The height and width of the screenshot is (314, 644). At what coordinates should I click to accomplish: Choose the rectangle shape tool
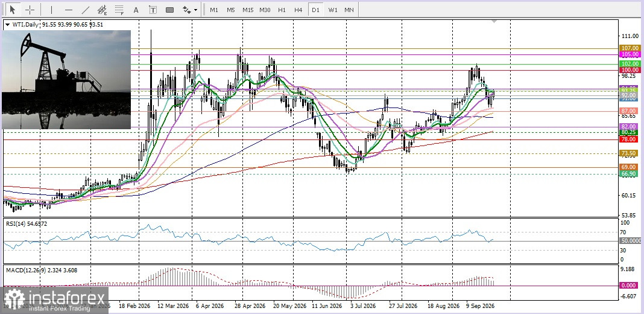[x=169, y=10]
